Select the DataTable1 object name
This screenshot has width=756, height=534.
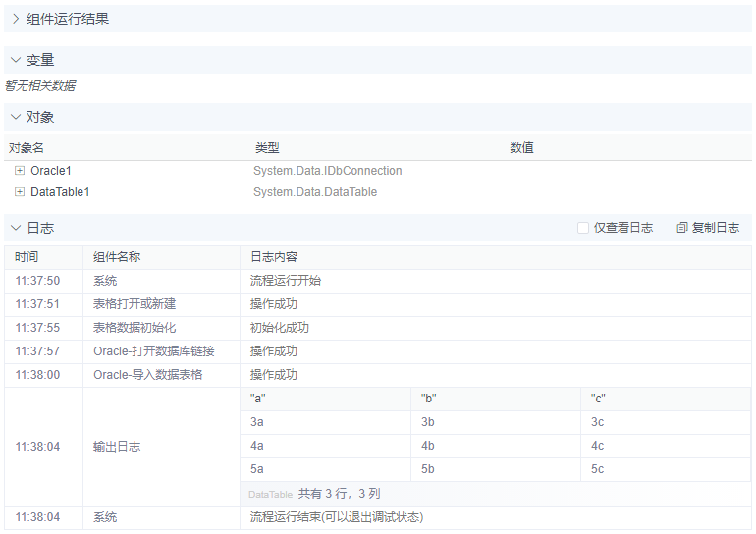[x=60, y=192]
